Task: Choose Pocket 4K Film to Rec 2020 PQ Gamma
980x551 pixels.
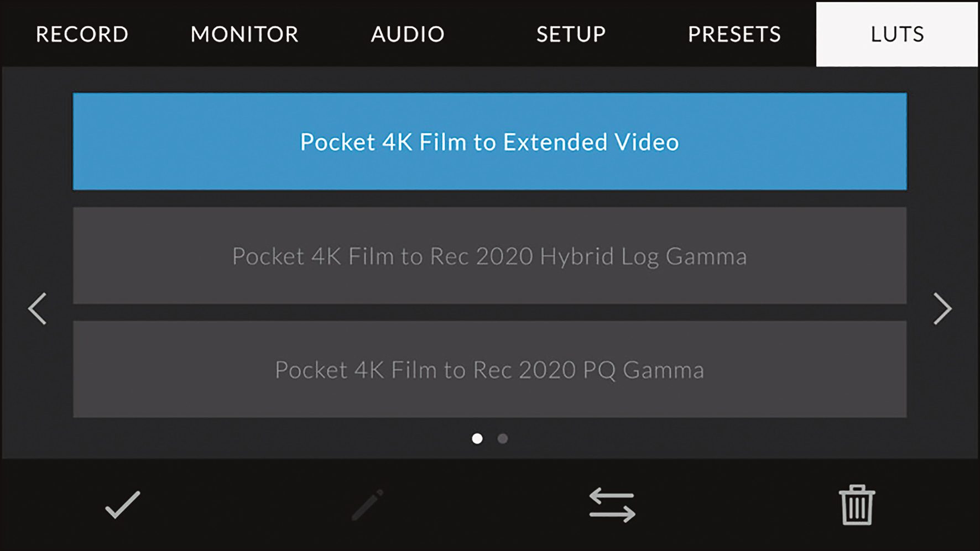Action: click(x=490, y=370)
